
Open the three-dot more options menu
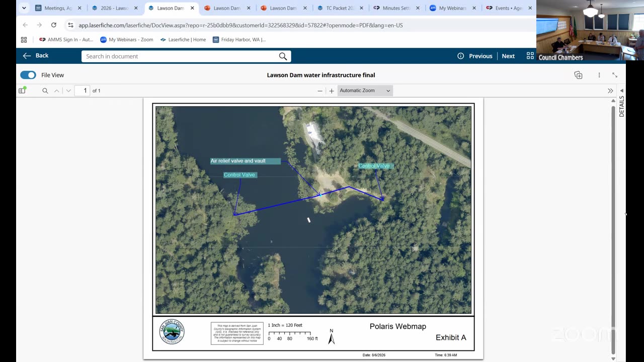pyautogui.click(x=599, y=75)
